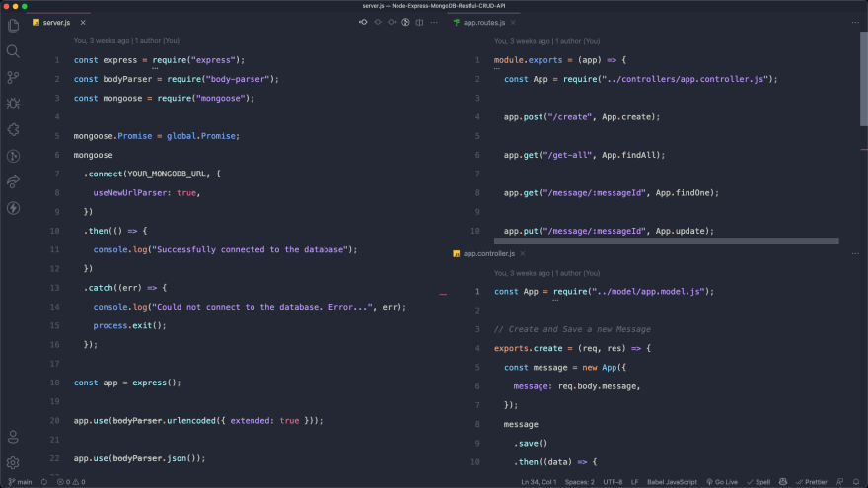Toggle Spell checker in status bar
The image size is (868, 488).
click(759, 482)
